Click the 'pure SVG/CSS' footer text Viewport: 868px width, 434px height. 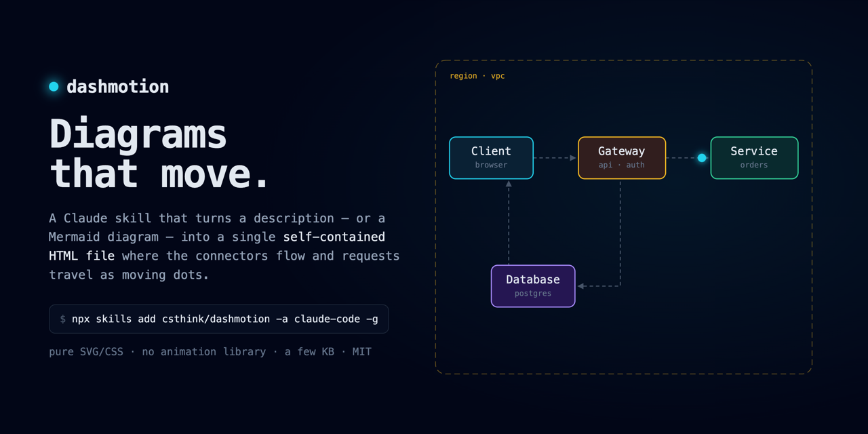pyautogui.click(x=86, y=352)
